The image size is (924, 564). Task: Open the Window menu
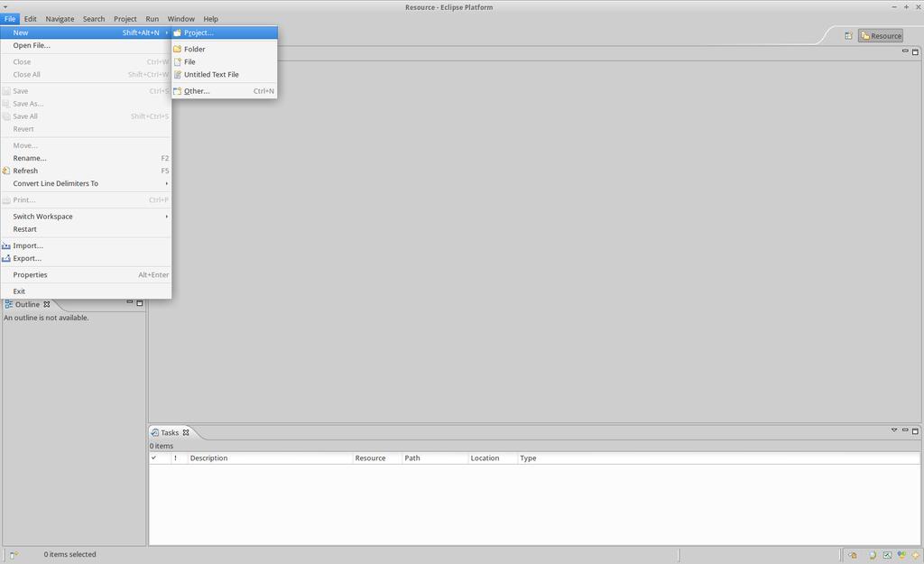[x=180, y=19]
